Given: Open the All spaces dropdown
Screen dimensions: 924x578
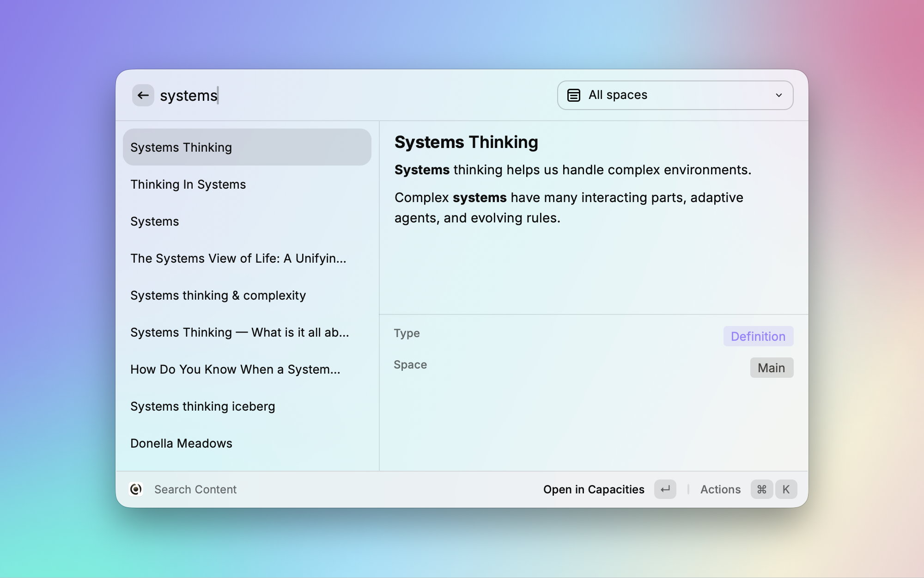Looking at the screenshot, I should (x=675, y=95).
